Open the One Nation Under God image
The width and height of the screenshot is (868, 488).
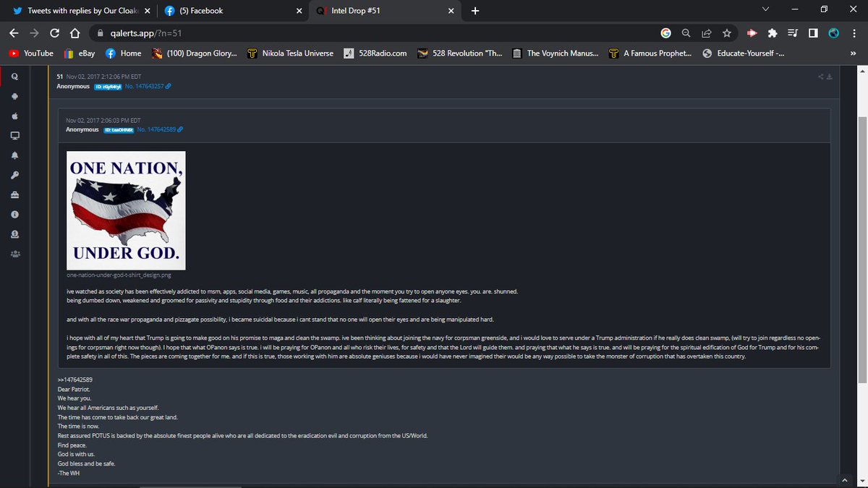tap(126, 210)
